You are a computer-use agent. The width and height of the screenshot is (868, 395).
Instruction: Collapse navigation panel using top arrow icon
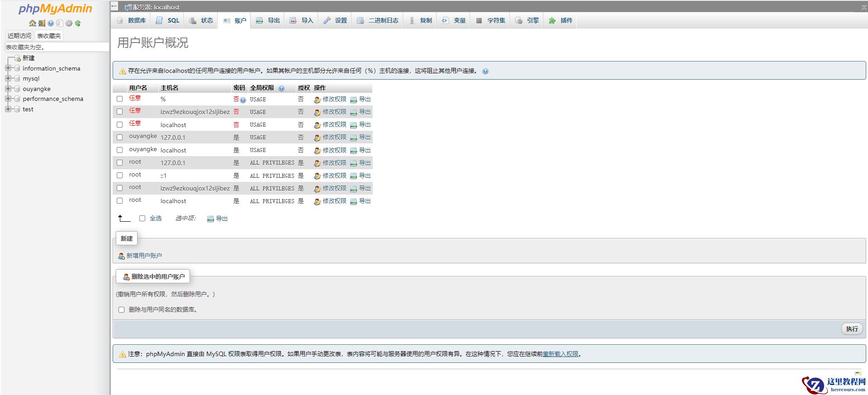click(x=114, y=6)
